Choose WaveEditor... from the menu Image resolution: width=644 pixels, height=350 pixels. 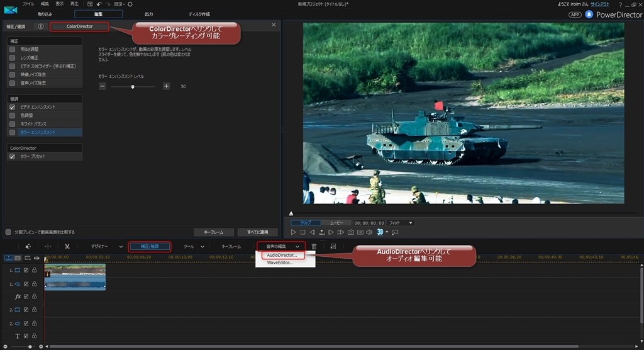(280, 262)
